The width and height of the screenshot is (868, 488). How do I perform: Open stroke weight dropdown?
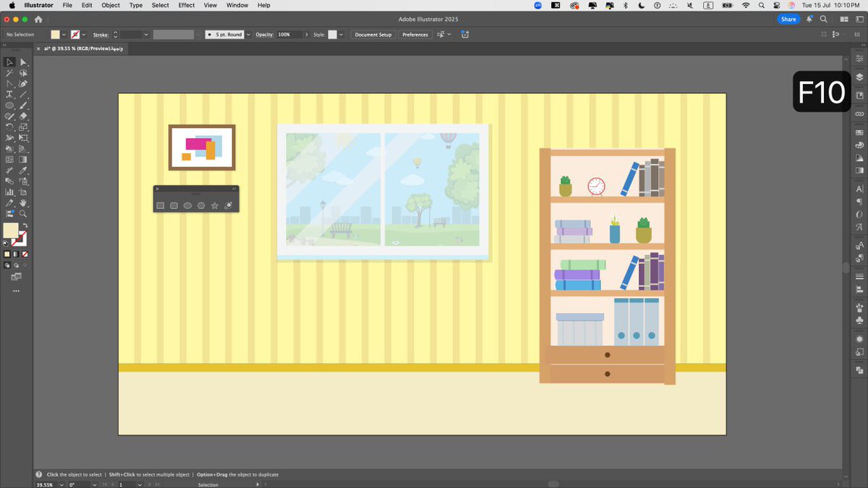click(146, 35)
